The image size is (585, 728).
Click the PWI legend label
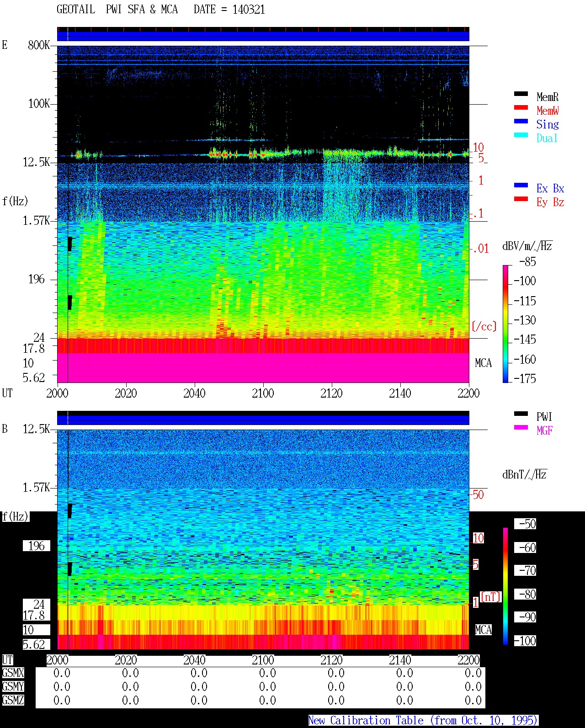(544, 417)
